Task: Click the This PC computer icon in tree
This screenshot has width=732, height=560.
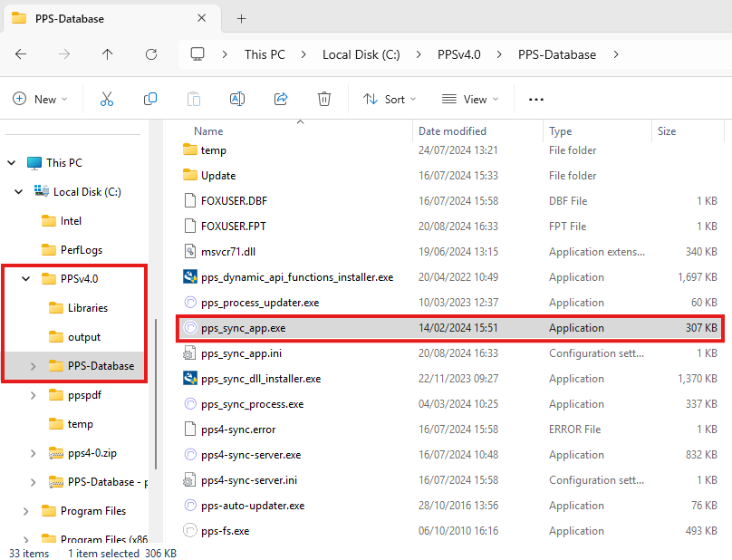Action: coord(34,163)
